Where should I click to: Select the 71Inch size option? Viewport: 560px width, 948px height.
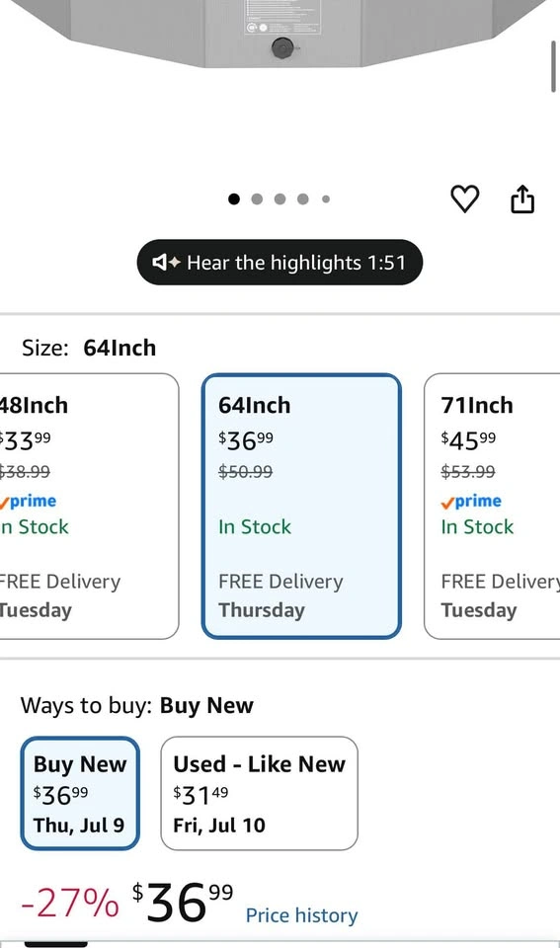492,506
